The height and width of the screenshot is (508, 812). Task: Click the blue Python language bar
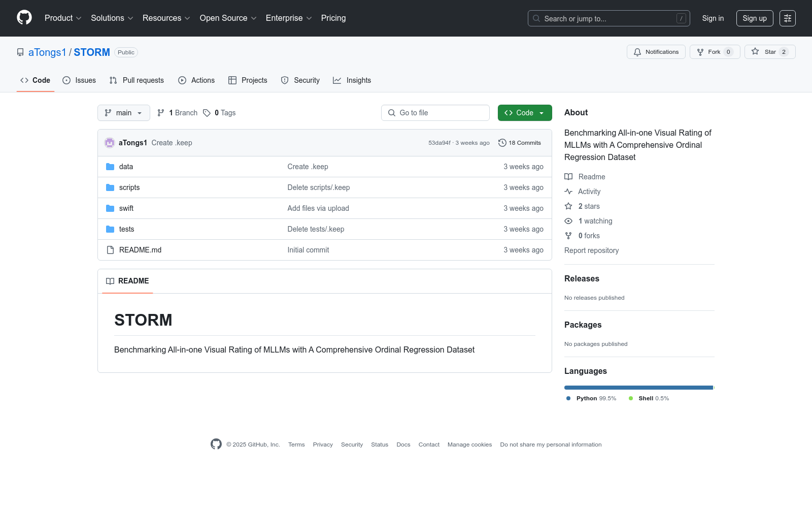[638, 388]
